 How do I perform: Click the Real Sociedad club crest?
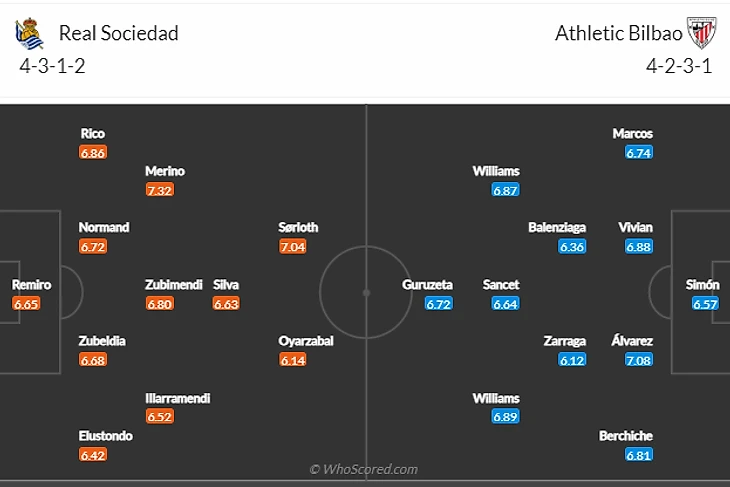tap(29, 34)
